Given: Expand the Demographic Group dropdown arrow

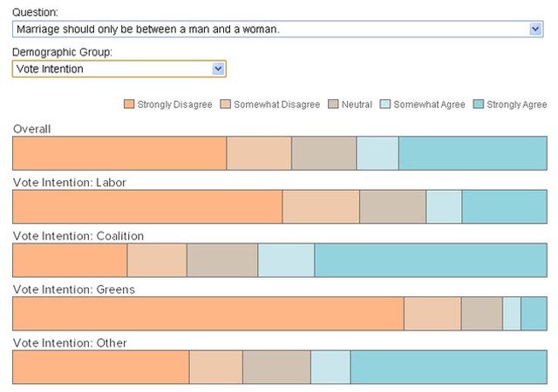Looking at the screenshot, I should [218, 69].
